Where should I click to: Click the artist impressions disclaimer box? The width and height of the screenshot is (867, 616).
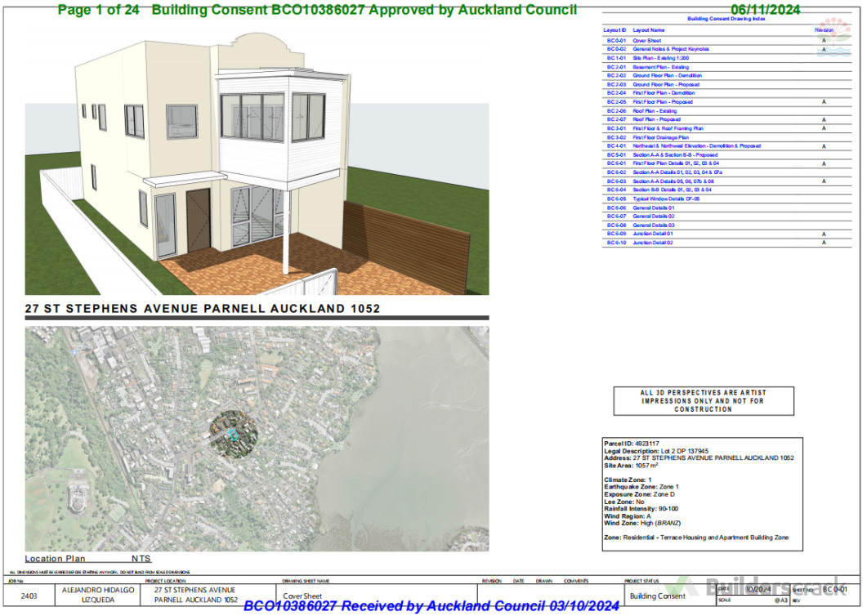703,401
